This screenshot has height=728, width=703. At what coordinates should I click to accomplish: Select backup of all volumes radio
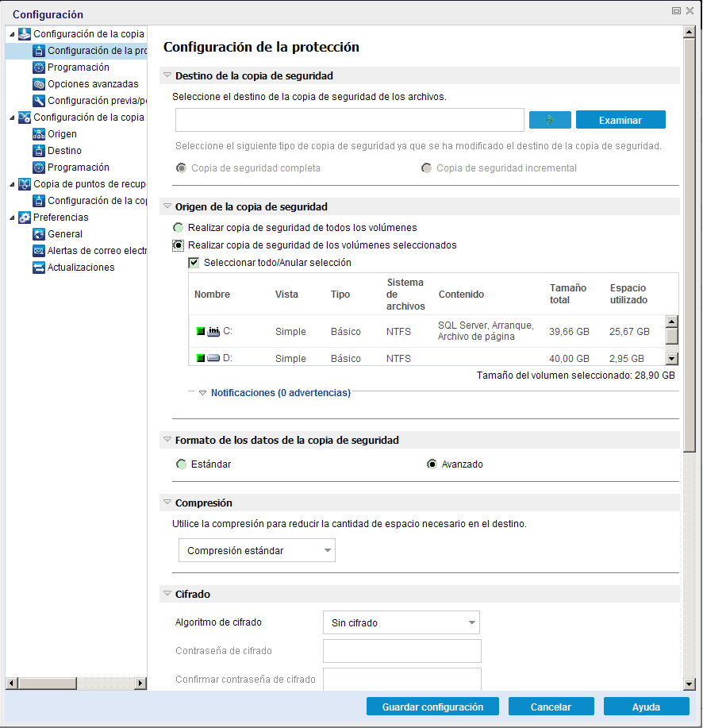pos(179,228)
